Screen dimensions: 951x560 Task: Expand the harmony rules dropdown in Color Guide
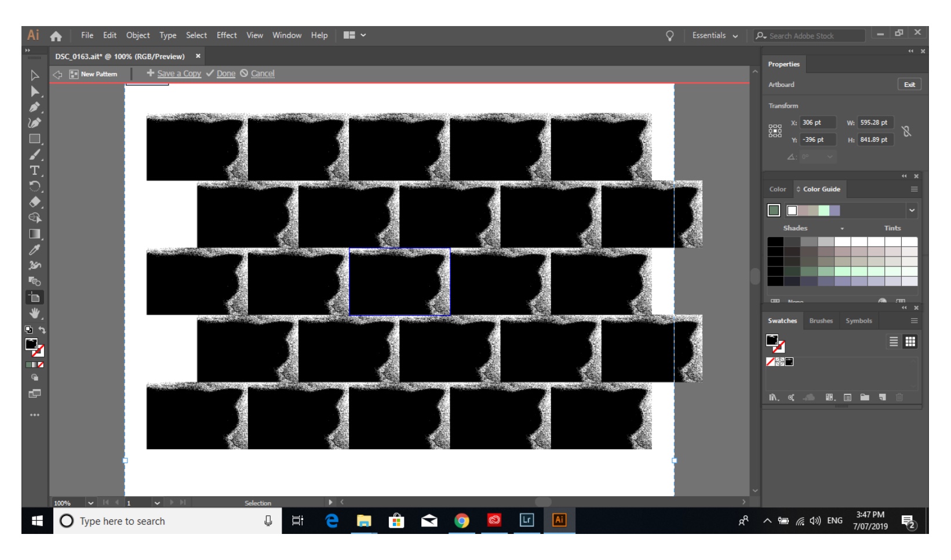912,210
